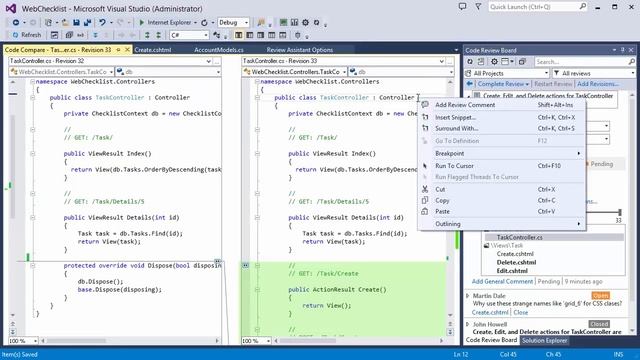Select Surround With... menu entry
The width and height of the screenshot is (640, 360).
[x=502, y=129]
